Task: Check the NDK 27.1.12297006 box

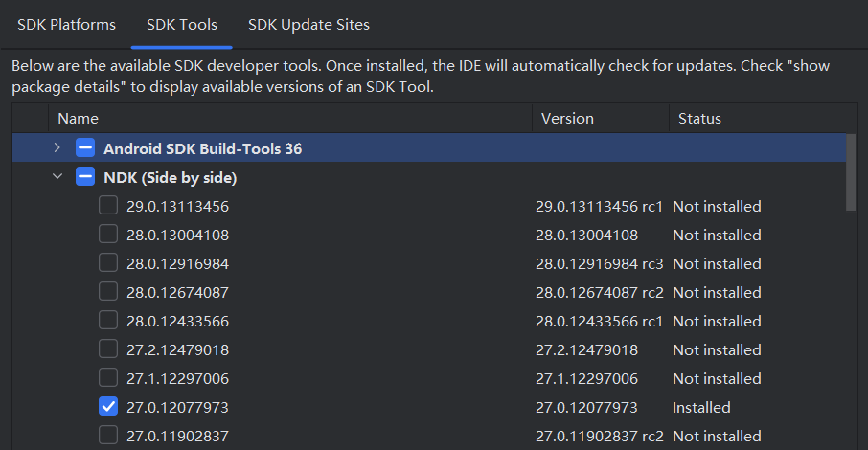Action: coord(108,378)
